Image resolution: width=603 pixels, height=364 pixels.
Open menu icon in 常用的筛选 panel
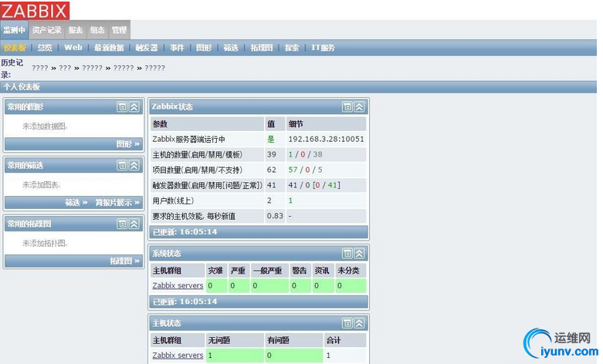pyautogui.click(x=122, y=166)
